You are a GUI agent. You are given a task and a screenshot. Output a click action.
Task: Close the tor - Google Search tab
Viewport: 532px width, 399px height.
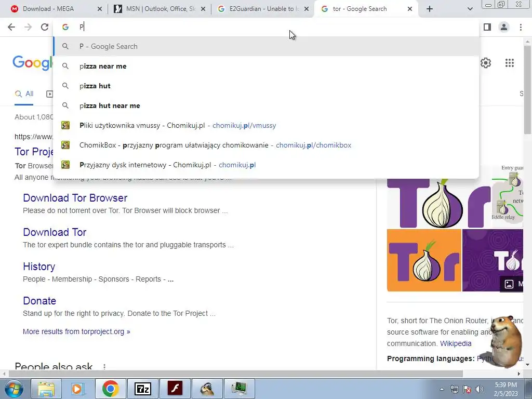point(409,9)
